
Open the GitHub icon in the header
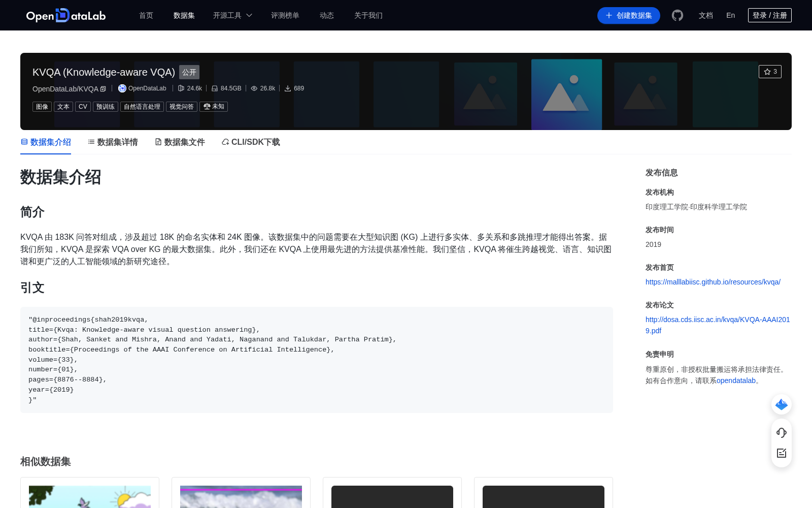pyautogui.click(x=678, y=15)
